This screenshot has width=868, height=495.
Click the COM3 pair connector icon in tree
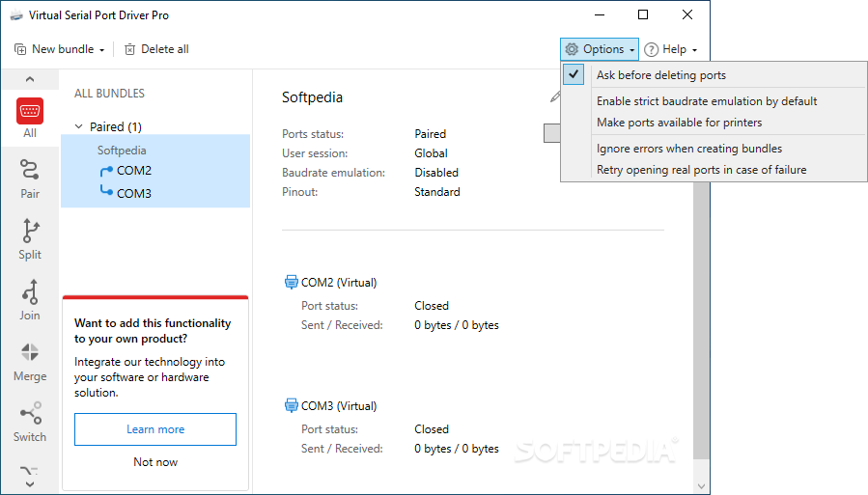tap(106, 191)
